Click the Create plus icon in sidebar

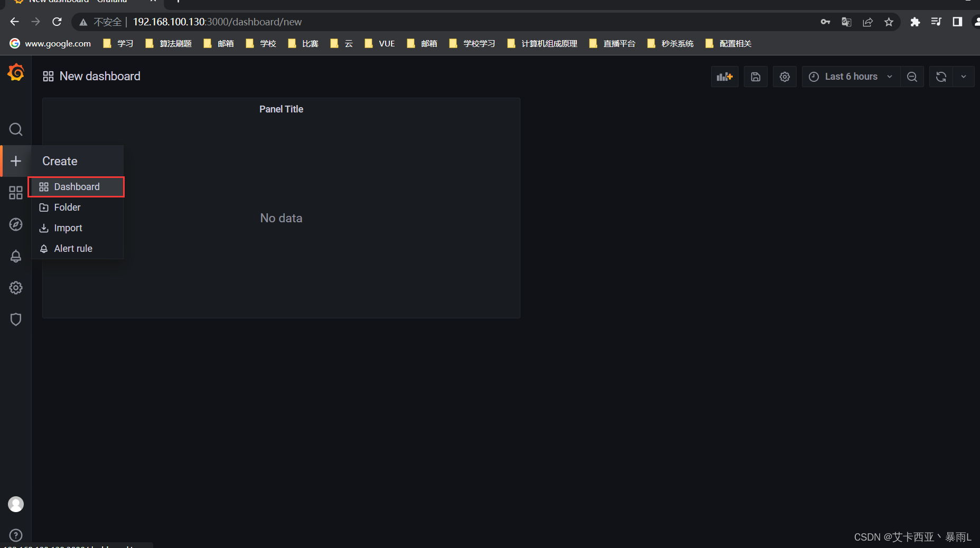click(16, 161)
